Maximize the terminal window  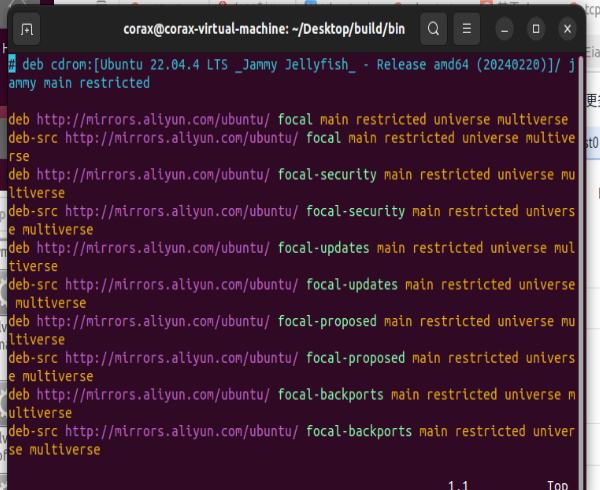coord(538,29)
